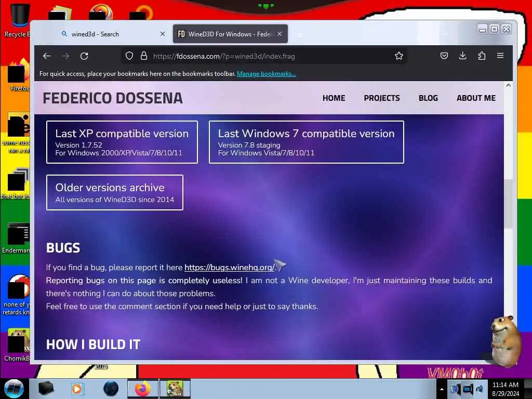The image size is (532, 399).
Task: Open the Windows Start orb
Action: click(x=14, y=389)
